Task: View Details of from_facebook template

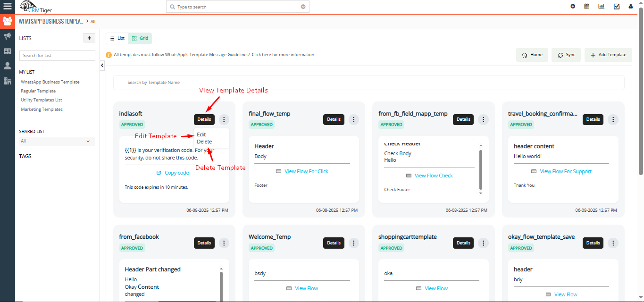Action: (204, 243)
